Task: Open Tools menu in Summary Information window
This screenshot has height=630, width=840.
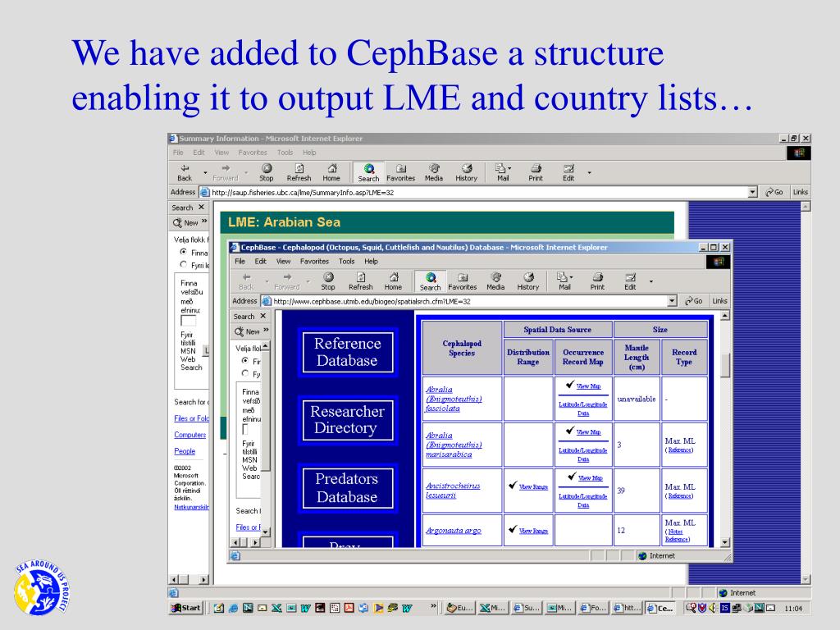Action: coord(285,153)
